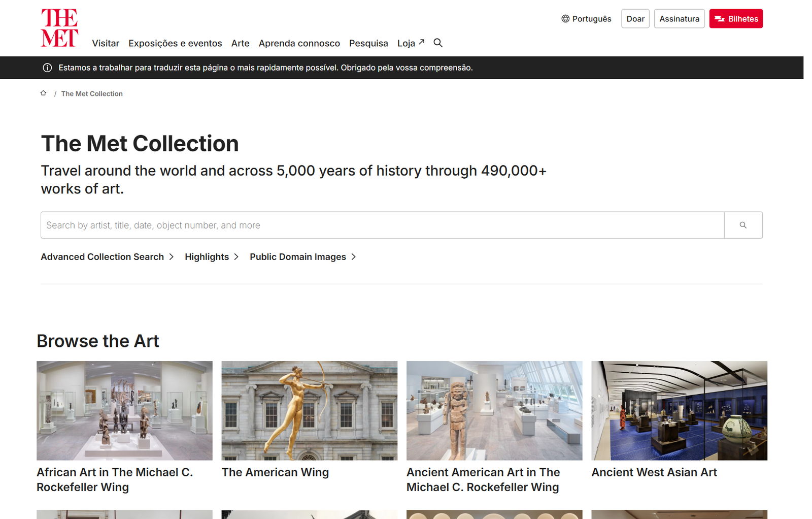Click the ticket icon in Bilhetes button
This screenshot has height=519, width=812.
pos(720,19)
